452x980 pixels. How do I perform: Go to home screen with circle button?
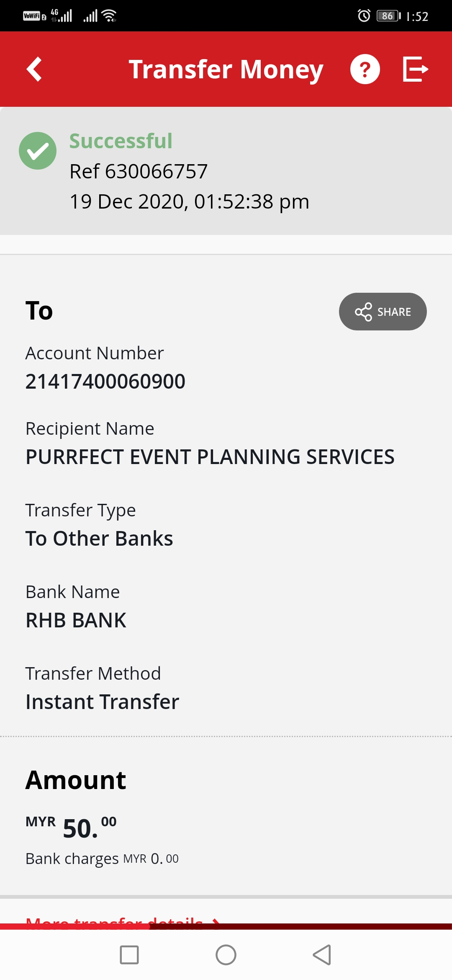tap(226, 955)
